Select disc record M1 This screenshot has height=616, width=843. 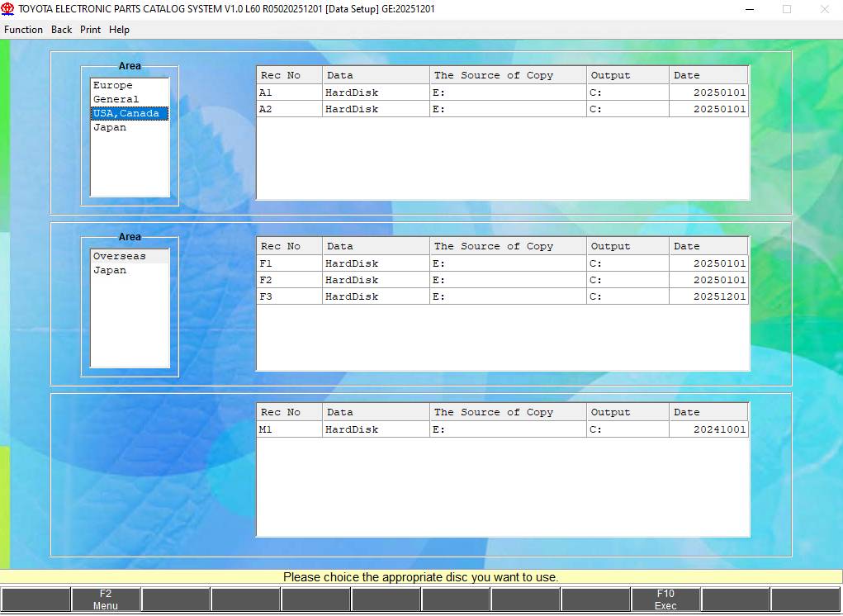click(288, 429)
